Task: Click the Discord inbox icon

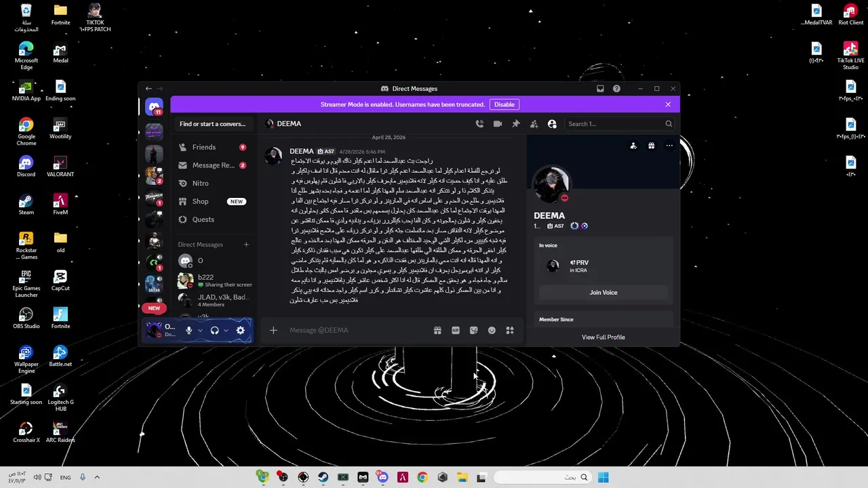Action: pos(600,89)
